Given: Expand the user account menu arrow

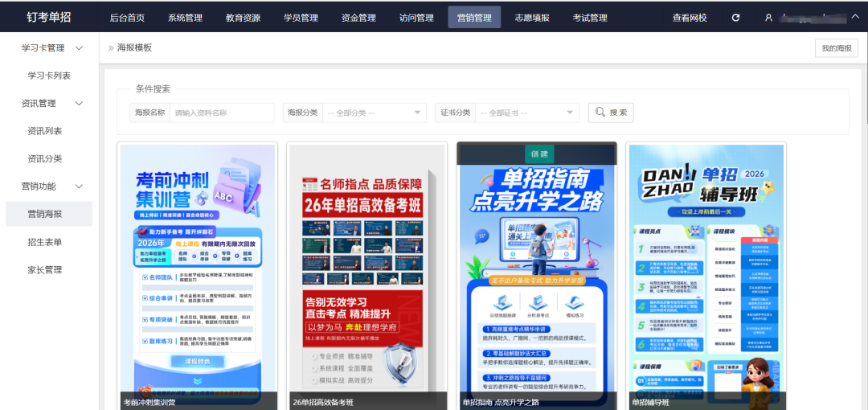Looking at the screenshot, I should [x=854, y=18].
